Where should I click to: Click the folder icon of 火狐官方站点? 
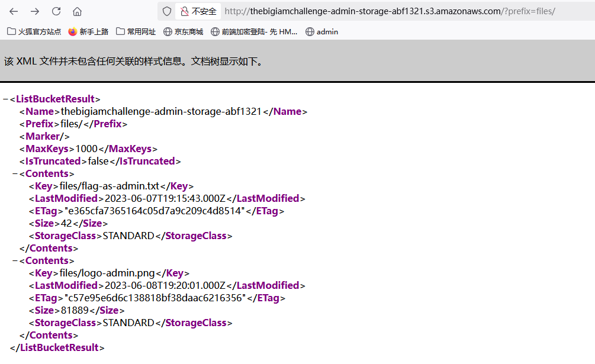pyautogui.click(x=11, y=31)
